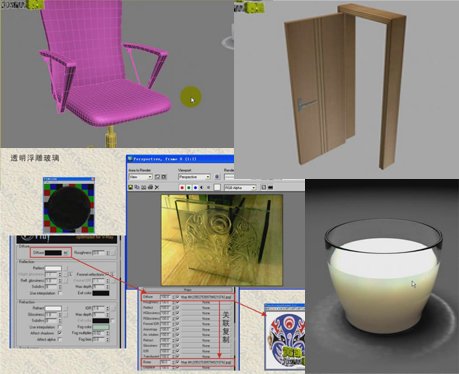Enable Use interpolation checkbox in Refraction
The height and width of the screenshot is (374, 459).
click(60, 327)
